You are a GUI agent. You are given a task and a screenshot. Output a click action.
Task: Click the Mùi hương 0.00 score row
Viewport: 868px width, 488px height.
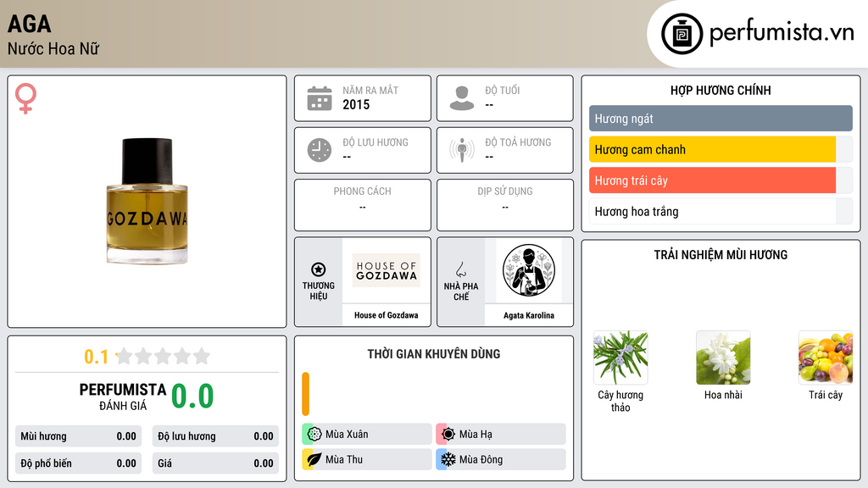pyautogui.click(x=79, y=436)
